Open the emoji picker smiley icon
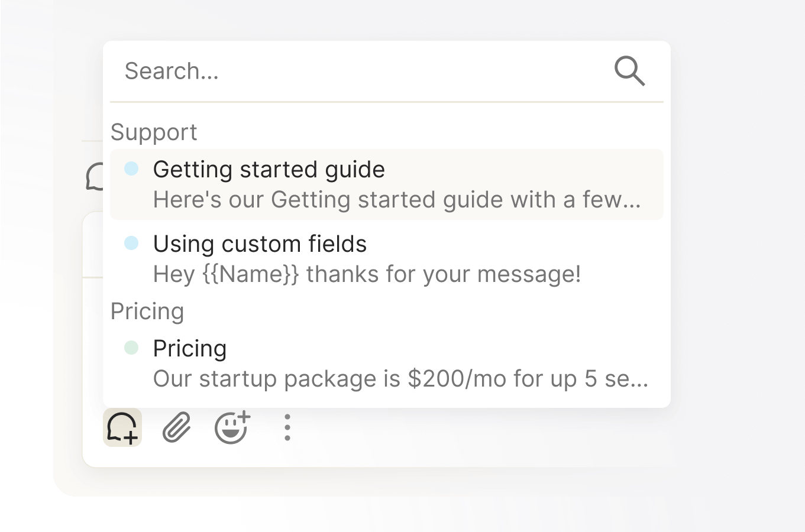This screenshot has height=532, width=805. point(232,427)
